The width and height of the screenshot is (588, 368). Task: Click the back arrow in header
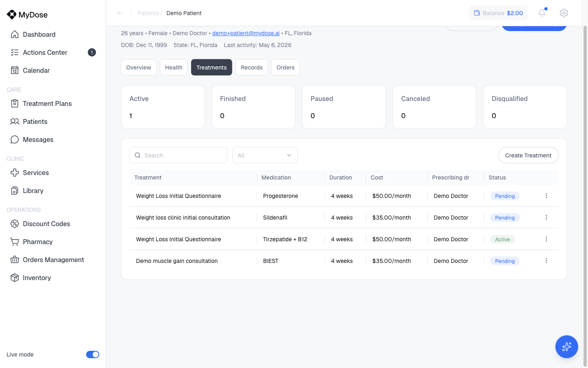pyautogui.click(x=120, y=13)
